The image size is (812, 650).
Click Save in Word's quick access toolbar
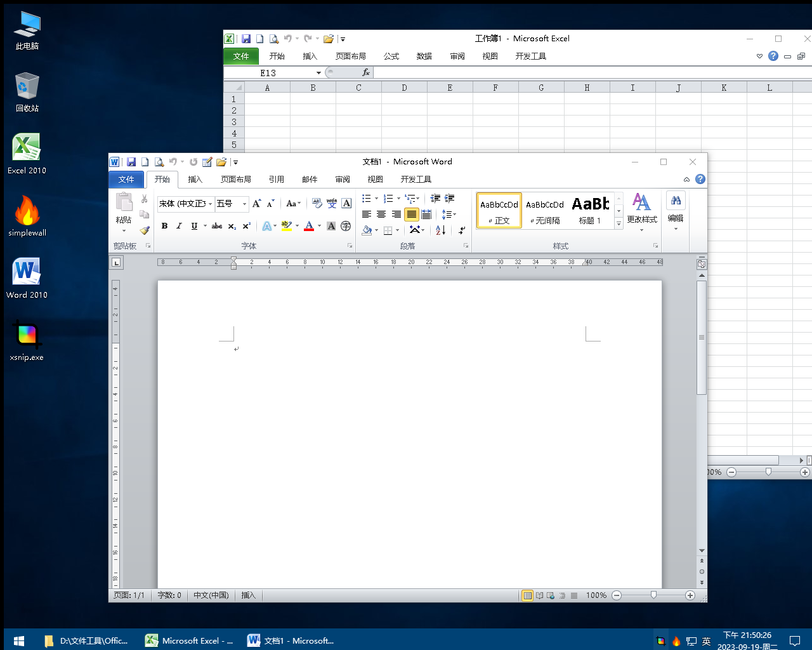click(131, 162)
